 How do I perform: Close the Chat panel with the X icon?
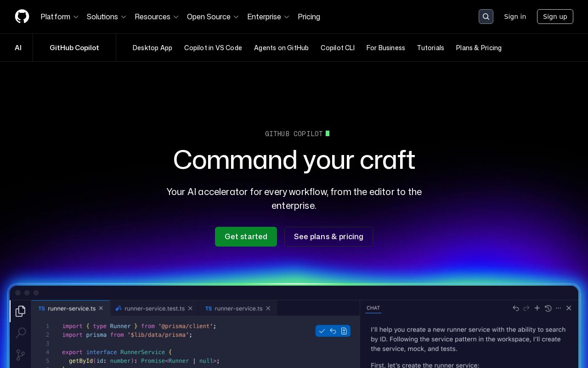(569, 308)
